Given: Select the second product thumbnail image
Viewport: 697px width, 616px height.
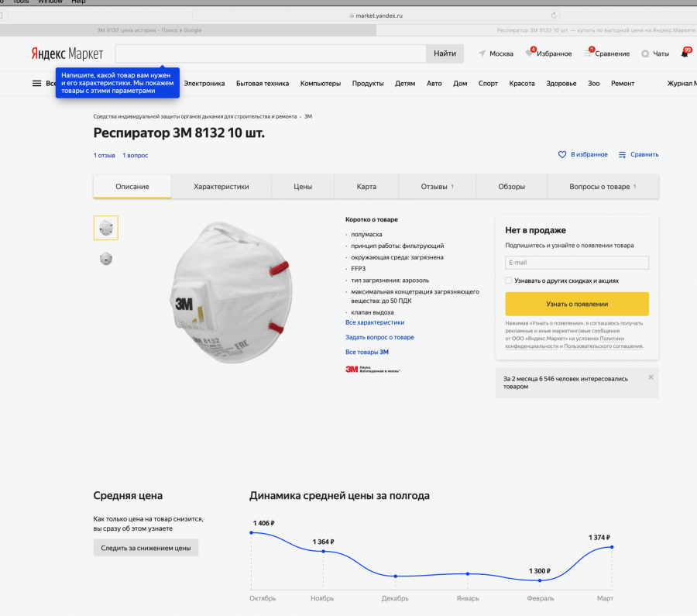Looking at the screenshot, I should point(106,258).
